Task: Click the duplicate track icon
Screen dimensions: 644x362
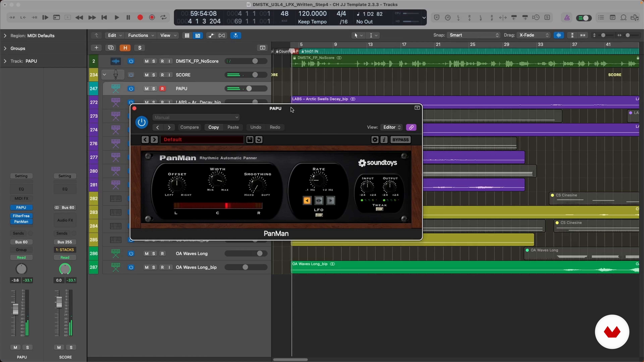Action: click(x=111, y=48)
